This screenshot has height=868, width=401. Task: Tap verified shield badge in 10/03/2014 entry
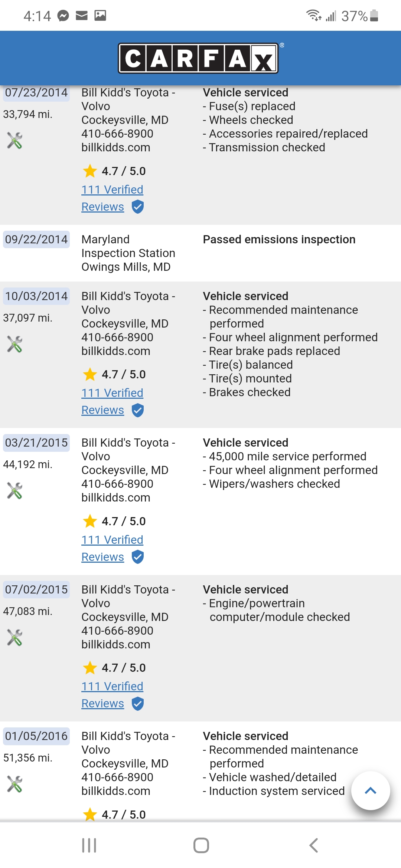click(138, 410)
